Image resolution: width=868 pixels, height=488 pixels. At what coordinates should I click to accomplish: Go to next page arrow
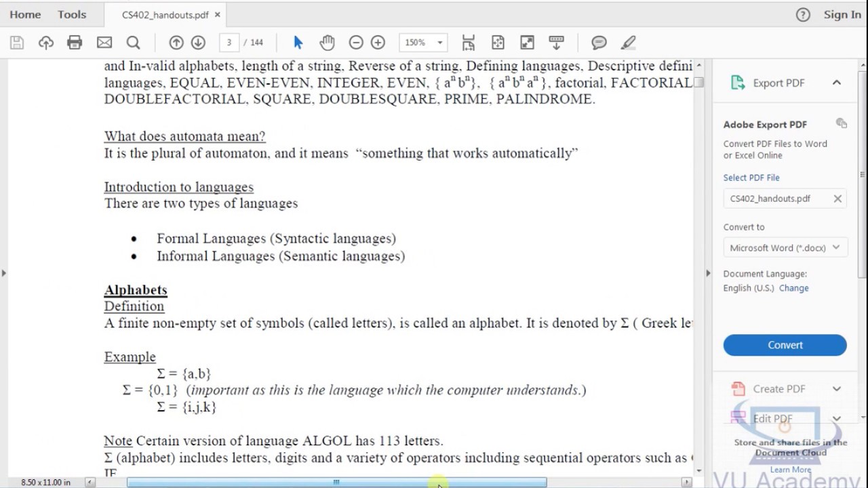[x=198, y=43]
